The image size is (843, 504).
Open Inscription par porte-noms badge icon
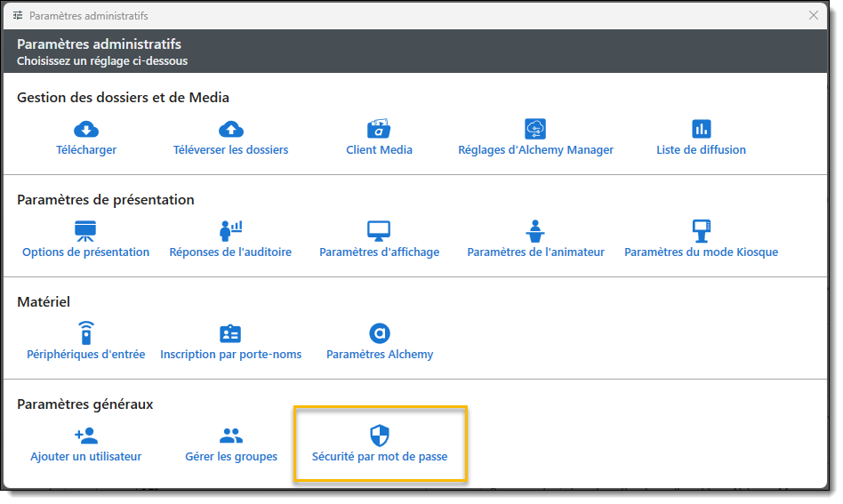(230, 333)
